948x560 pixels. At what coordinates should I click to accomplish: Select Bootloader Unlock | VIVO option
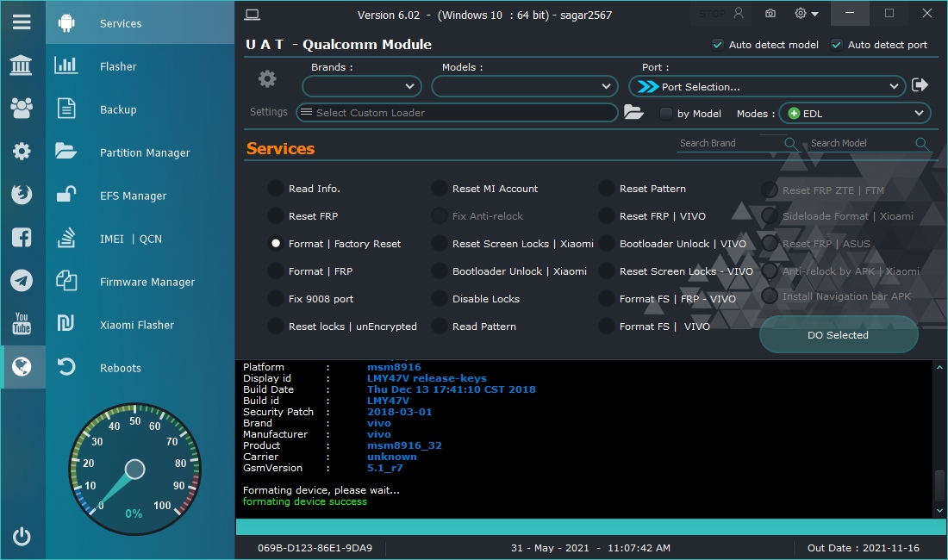pos(607,244)
